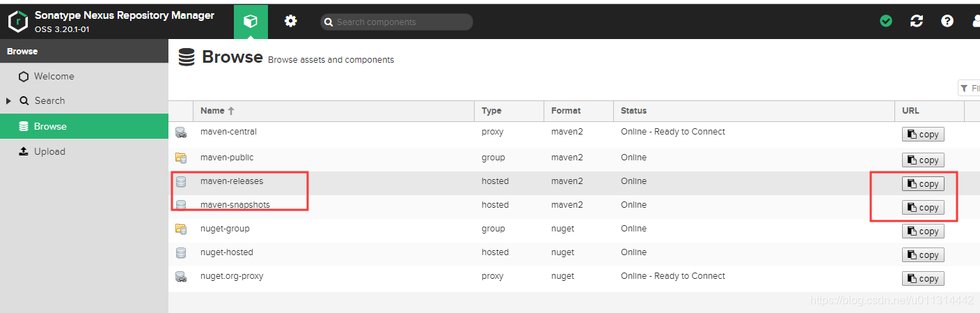Click the Browse database icon in sidebar
Image resolution: width=980 pixels, height=313 pixels.
pyautogui.click(x=24, y=126)
